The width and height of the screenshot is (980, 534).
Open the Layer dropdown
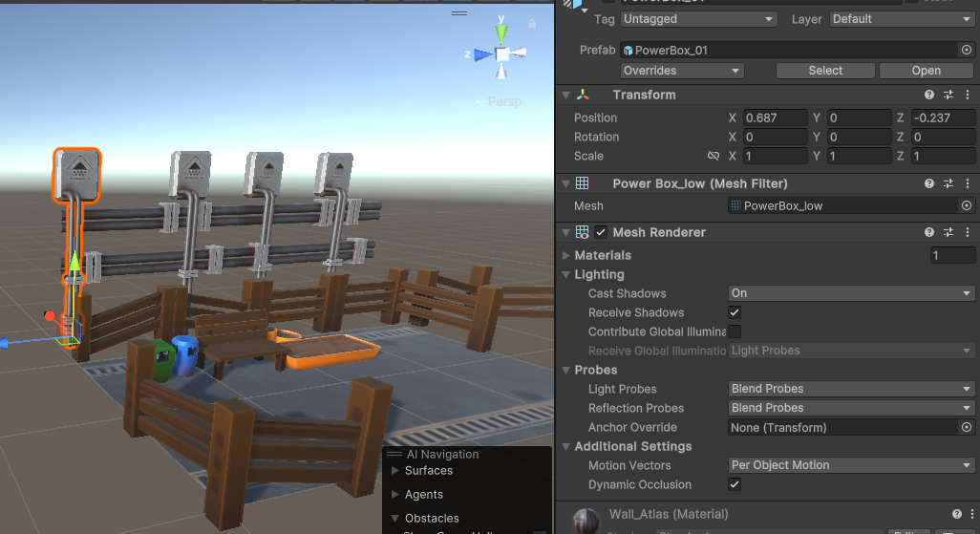[x=902, y=19]
